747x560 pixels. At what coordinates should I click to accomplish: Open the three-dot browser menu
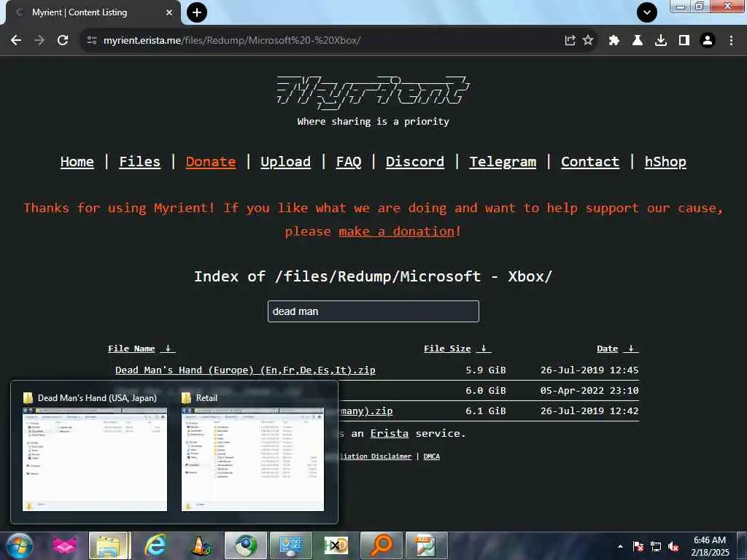click(731, 40)
